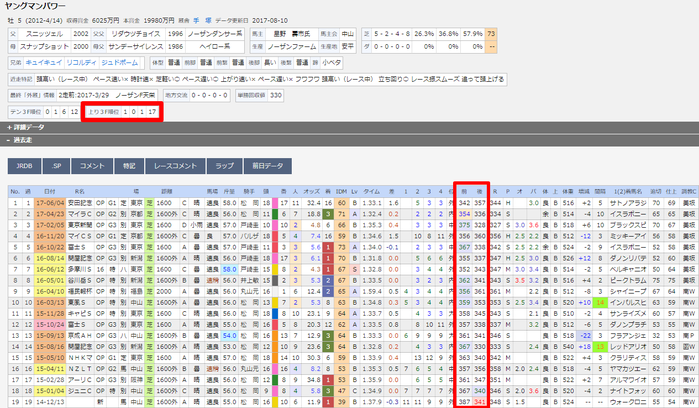Sort by the 日付 column header
This screenshot has width=699, height=408.
click(x=49, y=192)
